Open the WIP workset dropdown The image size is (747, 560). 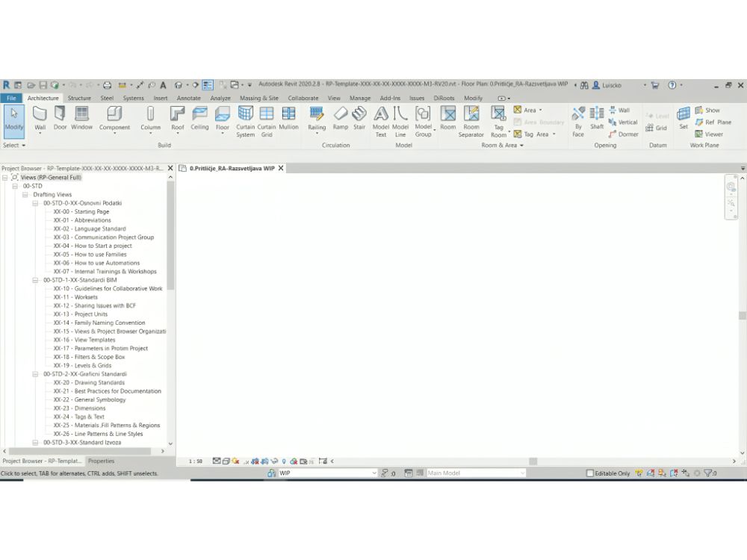tap(374, 473)
